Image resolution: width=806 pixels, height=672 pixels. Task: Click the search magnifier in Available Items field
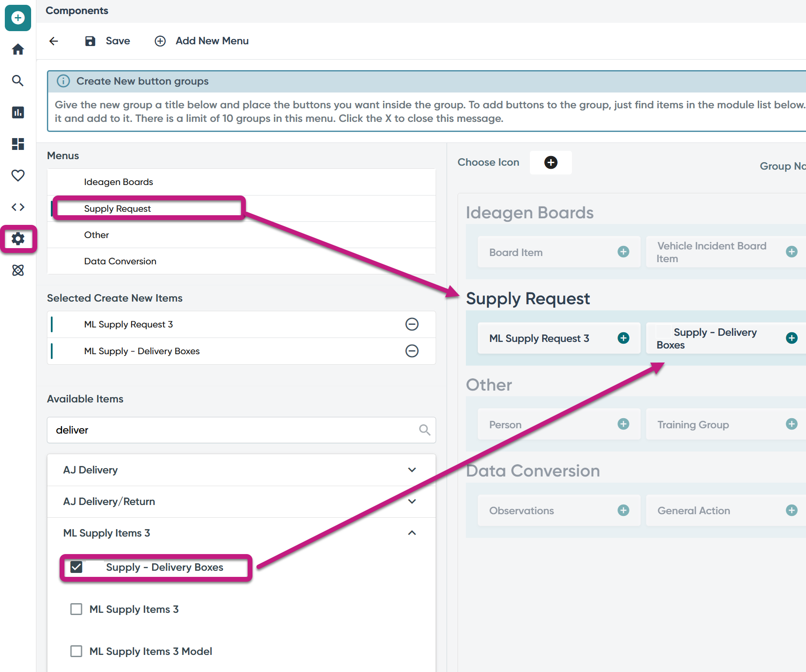tap(424, 430)
